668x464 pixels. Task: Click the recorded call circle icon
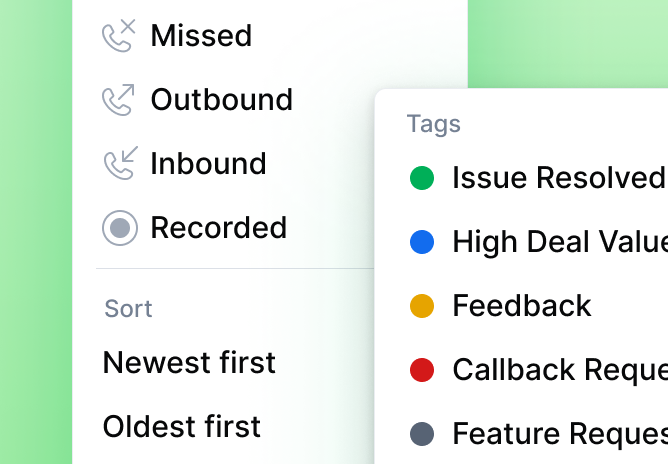click(x=119, y=228)
